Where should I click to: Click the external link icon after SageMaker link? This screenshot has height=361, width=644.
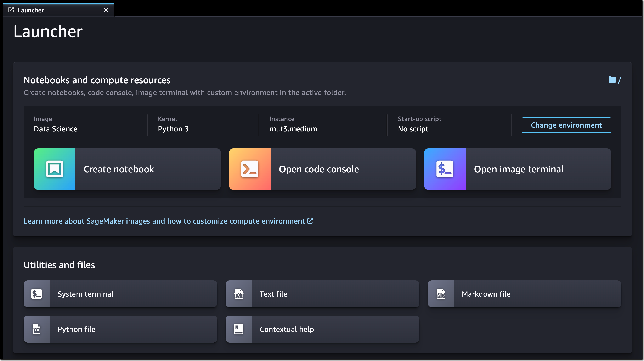[310, 221]
